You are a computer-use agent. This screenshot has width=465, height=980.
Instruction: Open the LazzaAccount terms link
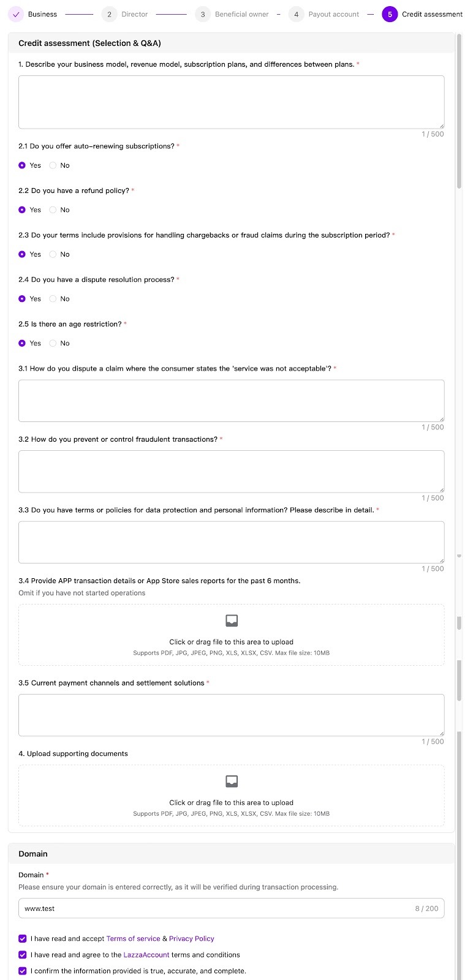146,954
